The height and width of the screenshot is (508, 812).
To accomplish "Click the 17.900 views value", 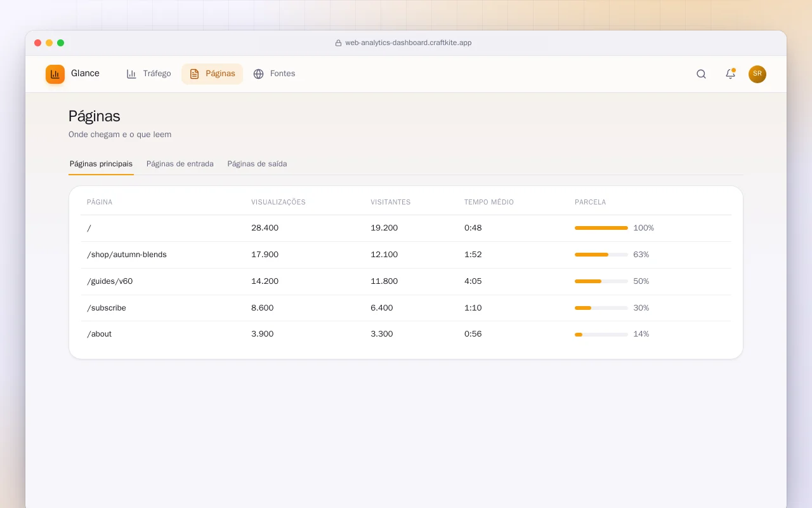I will coord(265,255).
